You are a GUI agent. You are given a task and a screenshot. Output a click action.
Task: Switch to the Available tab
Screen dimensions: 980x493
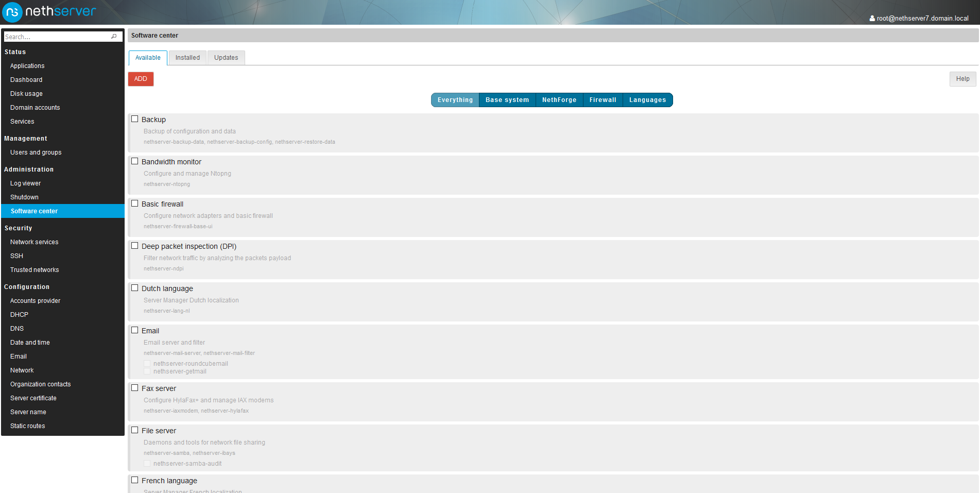148,58
